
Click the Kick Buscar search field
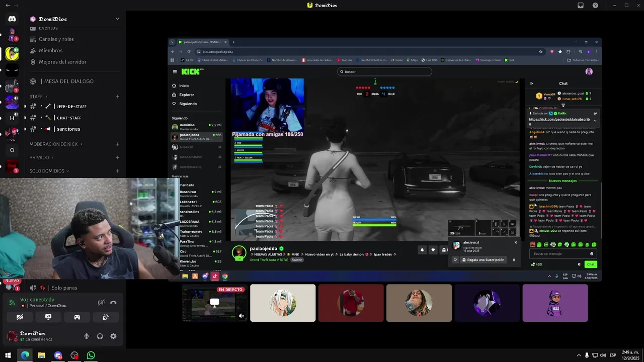[384, 72]
